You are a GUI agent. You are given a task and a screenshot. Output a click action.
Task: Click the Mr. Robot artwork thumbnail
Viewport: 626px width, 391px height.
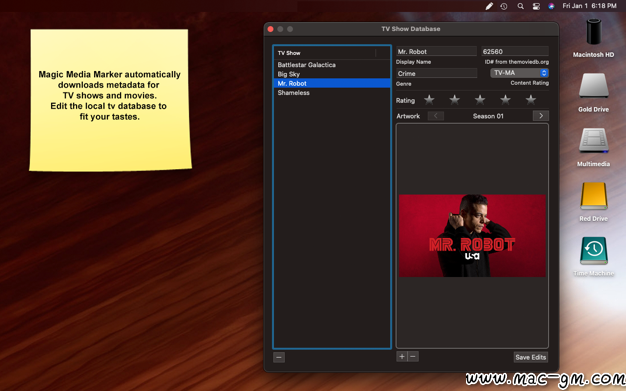(x=472, y=236)
